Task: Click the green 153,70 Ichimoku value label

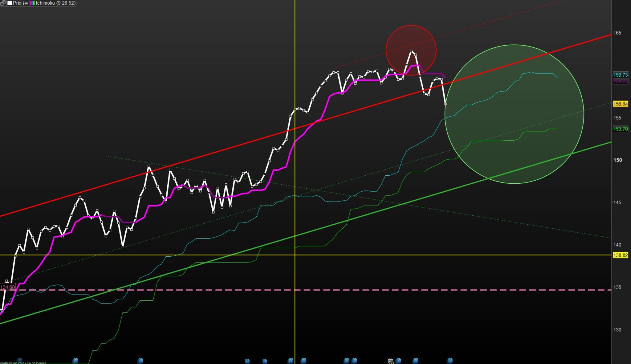Action: point(620,129)
